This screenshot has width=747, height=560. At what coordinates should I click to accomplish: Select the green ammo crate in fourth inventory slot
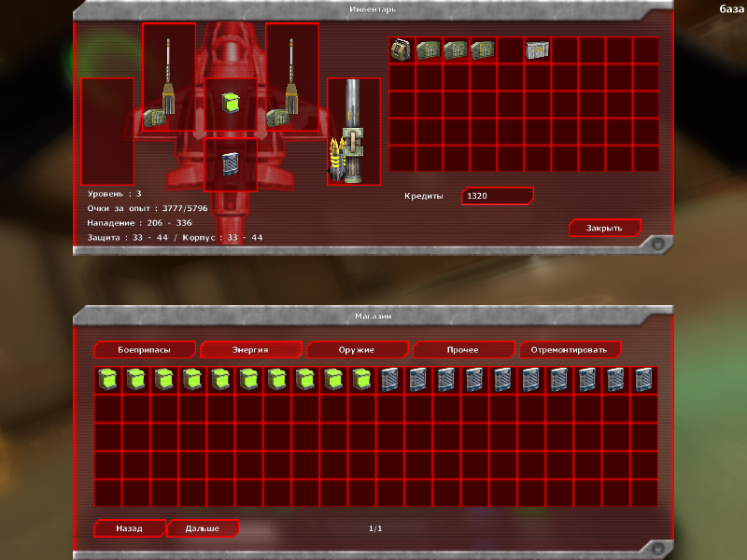[x=483, y=50]
